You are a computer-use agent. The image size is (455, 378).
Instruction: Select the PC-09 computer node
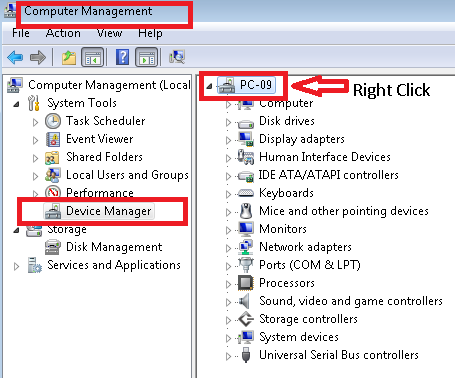pyautogui.click(x=256, y=85)
